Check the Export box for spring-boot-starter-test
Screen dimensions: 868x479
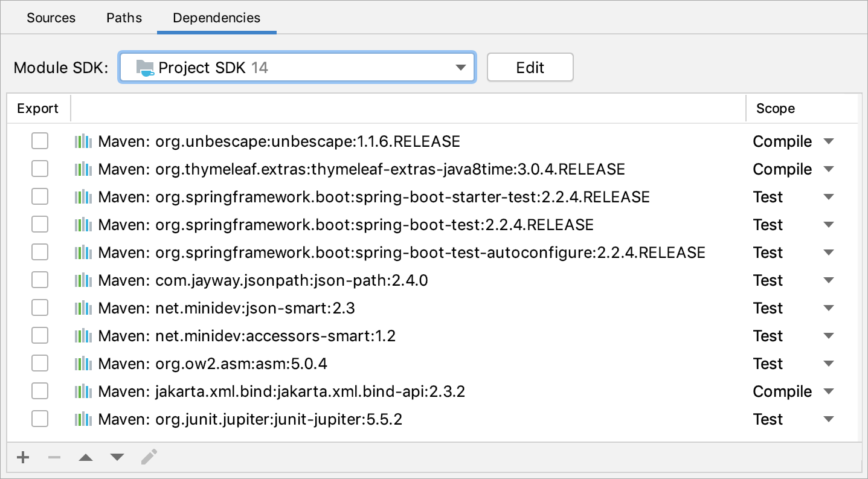point(40,197)
